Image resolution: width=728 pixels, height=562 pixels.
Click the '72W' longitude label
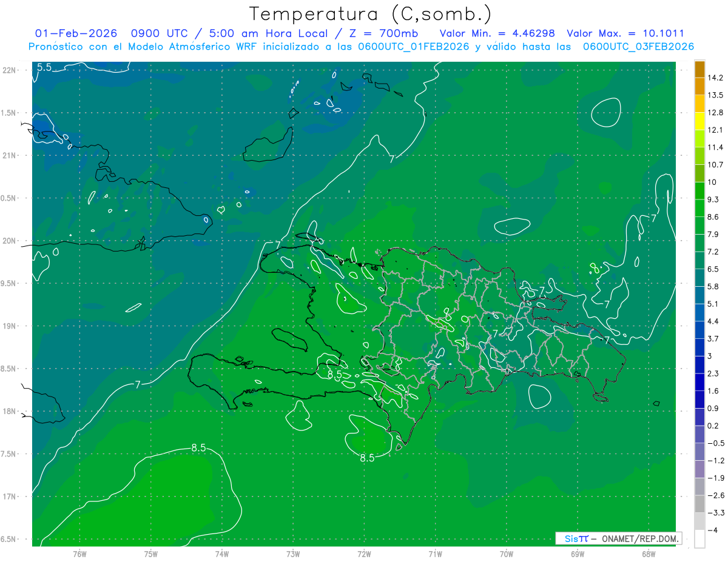click(364, 554)
